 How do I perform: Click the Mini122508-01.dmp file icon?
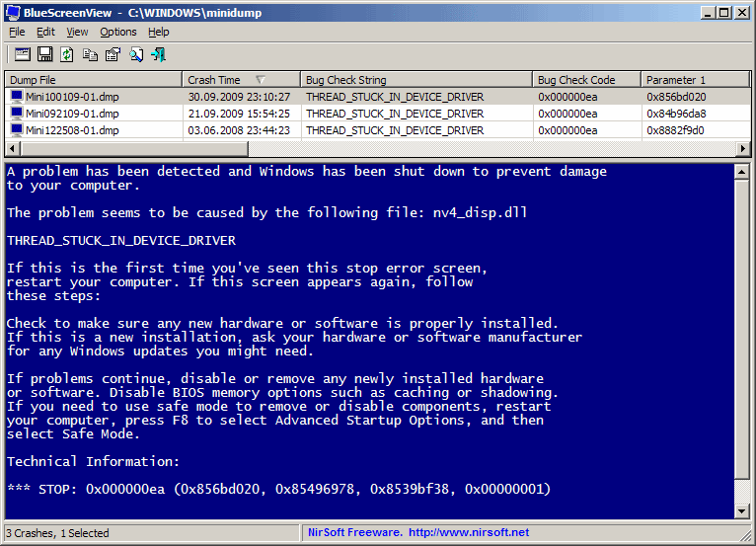point(17,130)
